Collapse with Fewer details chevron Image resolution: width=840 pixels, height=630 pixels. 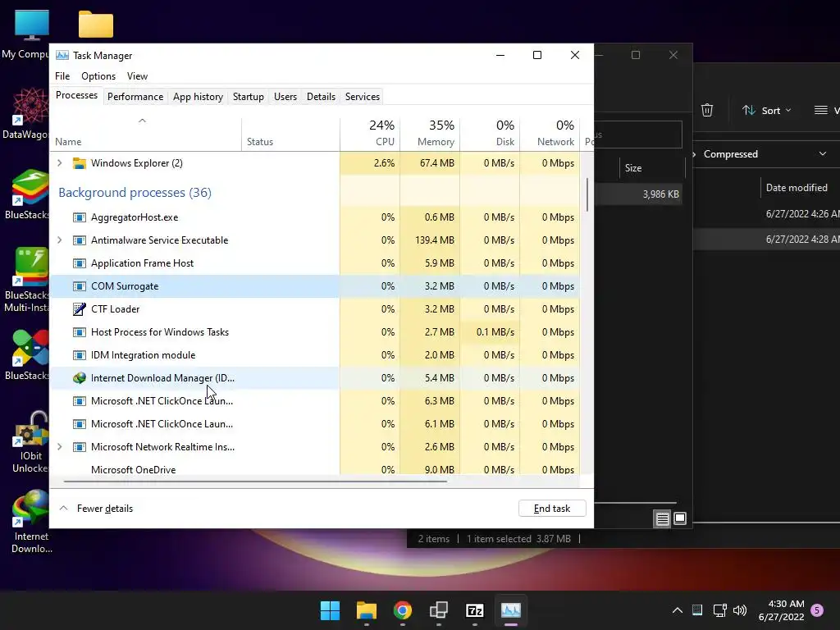(63, 508)
